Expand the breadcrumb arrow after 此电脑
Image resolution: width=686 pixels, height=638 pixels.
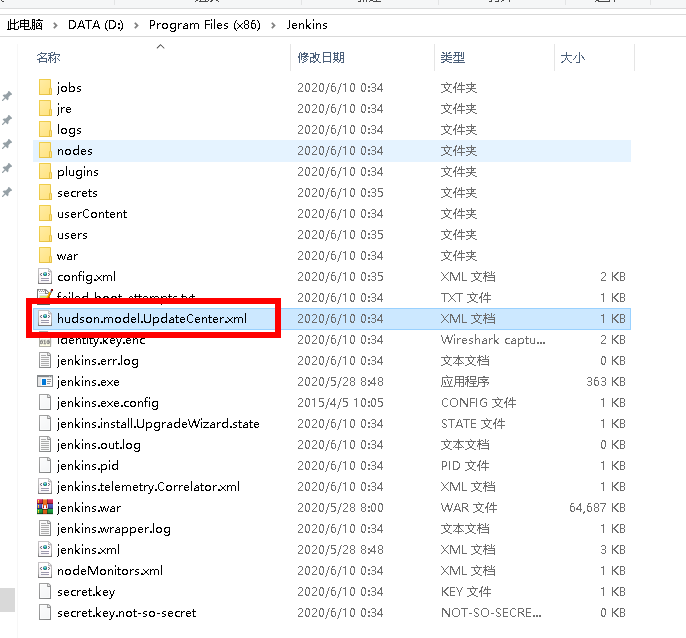(x=55, y=25)
